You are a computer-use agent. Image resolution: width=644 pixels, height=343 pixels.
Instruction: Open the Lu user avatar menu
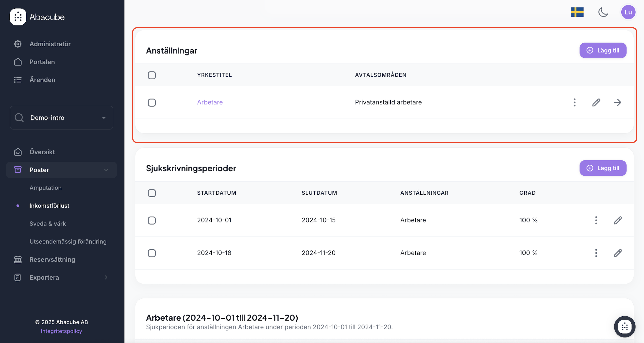coord(628,12)
